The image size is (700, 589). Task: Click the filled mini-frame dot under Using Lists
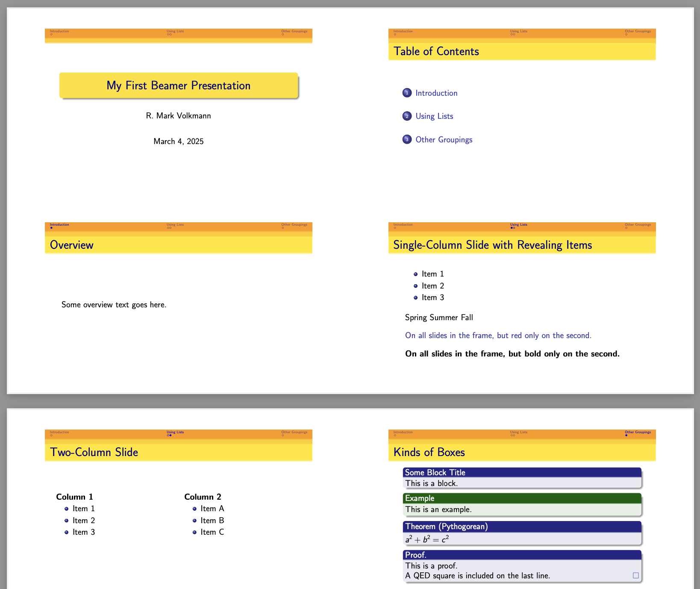[x=511, y=228]
